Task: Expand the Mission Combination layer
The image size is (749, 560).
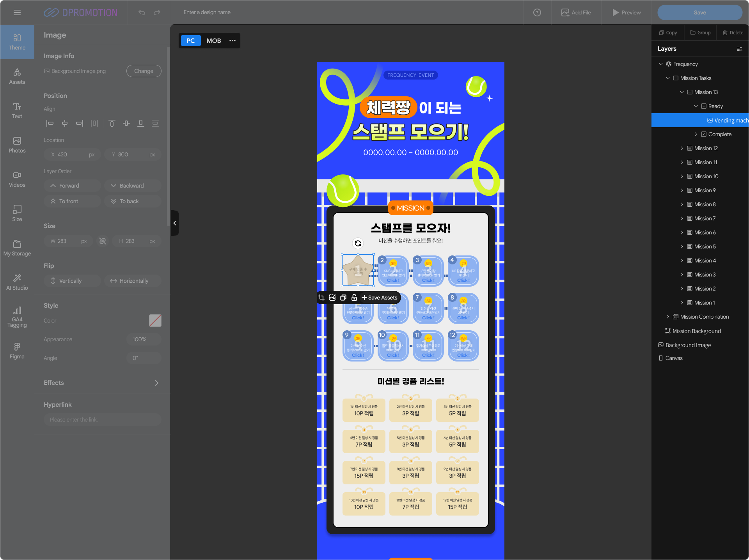Action: pyautogui.click(x=668, y=317)
